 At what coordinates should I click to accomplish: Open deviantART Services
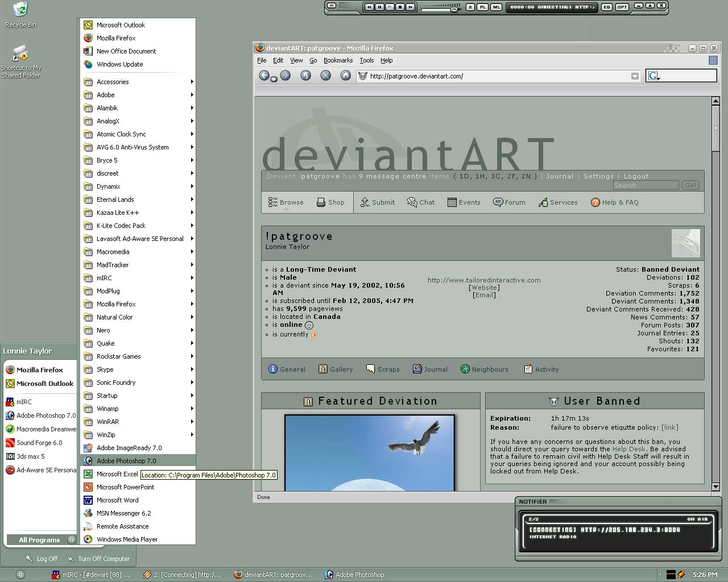(558, 202)
